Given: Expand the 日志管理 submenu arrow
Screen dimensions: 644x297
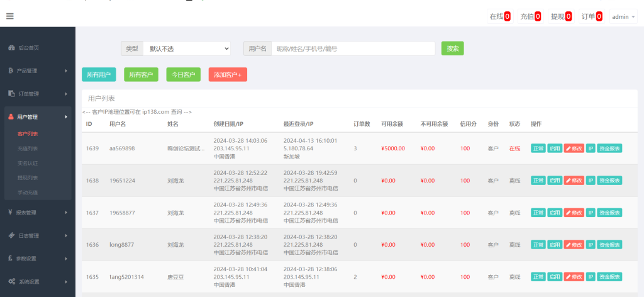Looking at the screenshot, I should tap(66, 235).
